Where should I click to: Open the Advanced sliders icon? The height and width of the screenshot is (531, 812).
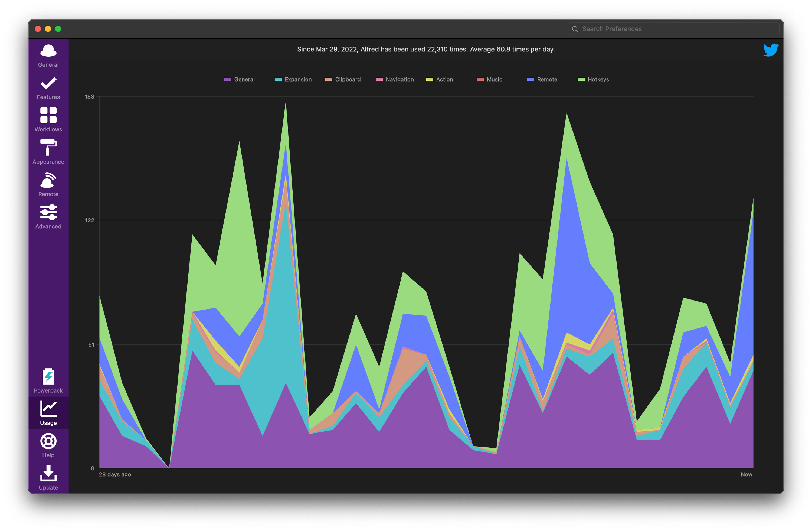click(x=48, y=212)
